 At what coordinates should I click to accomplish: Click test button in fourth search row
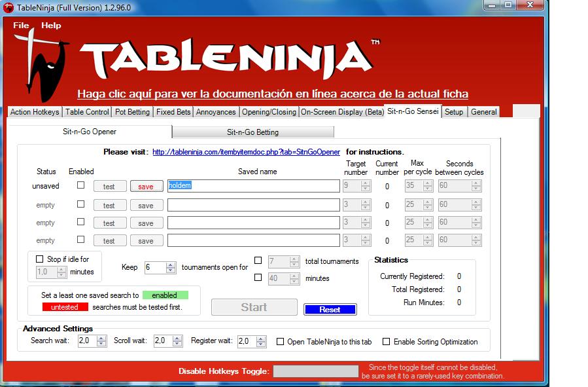[109, 240]
